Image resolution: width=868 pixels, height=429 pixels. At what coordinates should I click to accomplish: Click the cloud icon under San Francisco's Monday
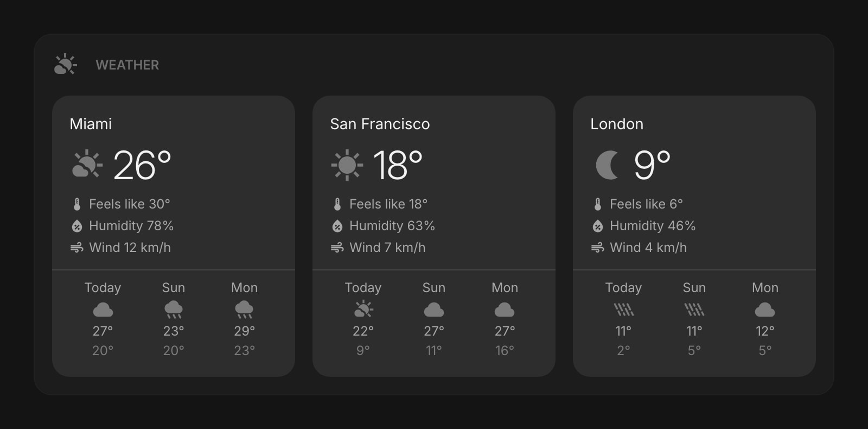tap(504, 310)
